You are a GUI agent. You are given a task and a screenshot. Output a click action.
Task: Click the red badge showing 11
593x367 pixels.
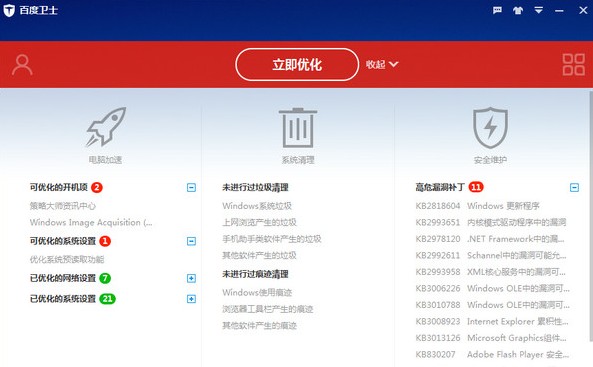[476, 187]
